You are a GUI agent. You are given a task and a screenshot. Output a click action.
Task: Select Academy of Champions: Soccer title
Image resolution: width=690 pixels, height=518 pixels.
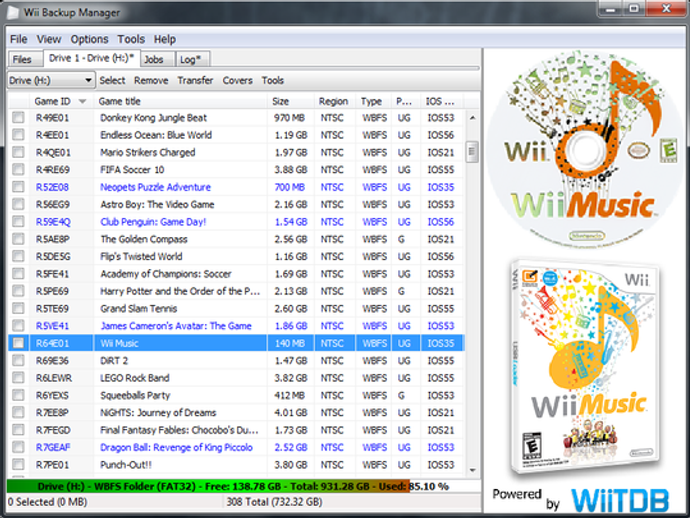pos(166,274)
